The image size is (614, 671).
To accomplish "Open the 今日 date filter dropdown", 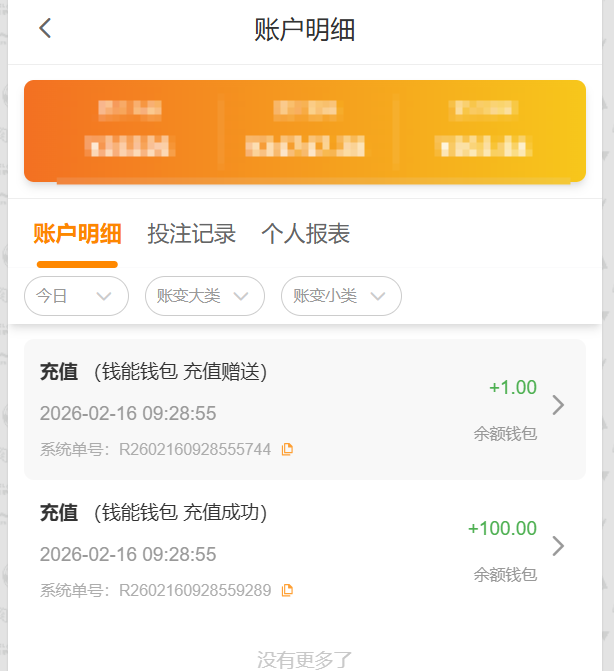I will click(x=76, y=296).
